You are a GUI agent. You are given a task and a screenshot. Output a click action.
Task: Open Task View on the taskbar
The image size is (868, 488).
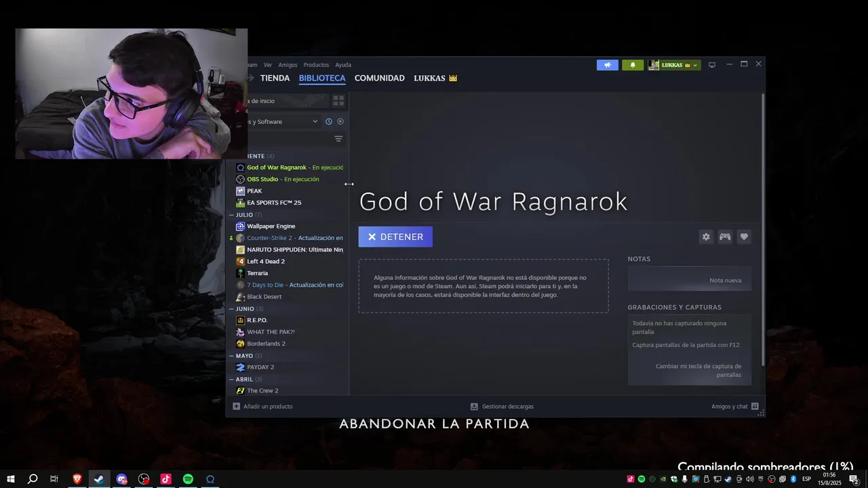(54, 479)
